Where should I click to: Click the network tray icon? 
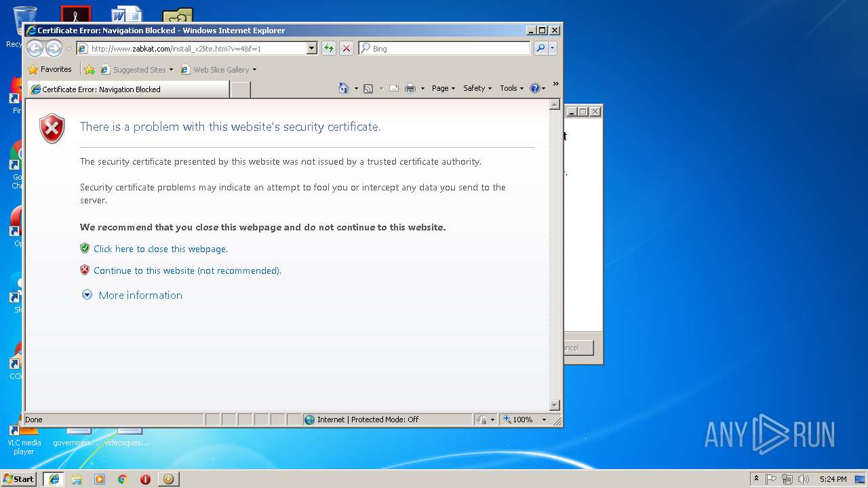click(x=787, y=479)
